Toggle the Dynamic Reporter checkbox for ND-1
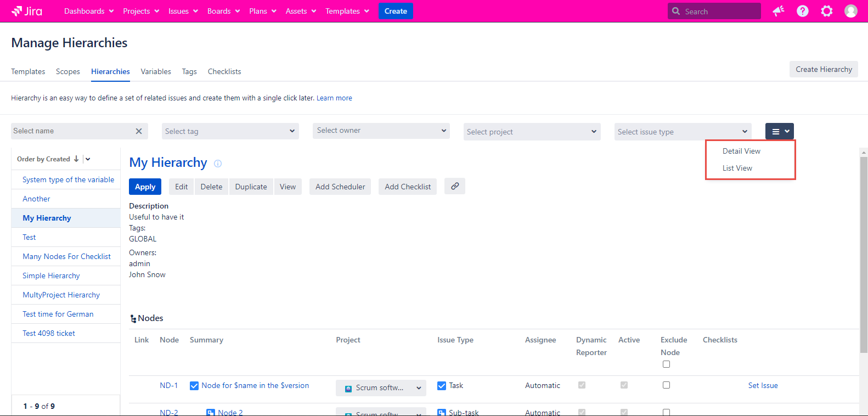 click(x=582, y=385)
